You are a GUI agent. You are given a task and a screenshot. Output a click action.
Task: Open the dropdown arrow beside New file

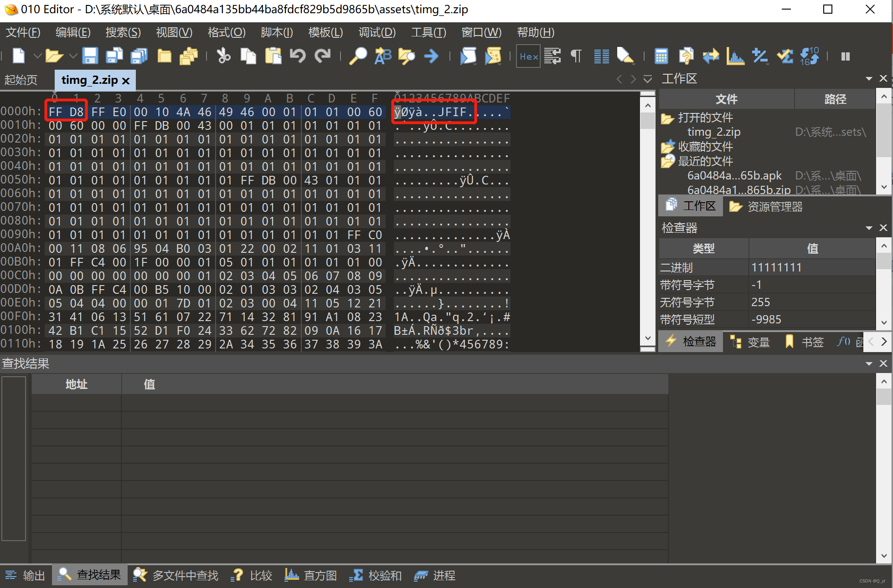(x=38, y=56)
